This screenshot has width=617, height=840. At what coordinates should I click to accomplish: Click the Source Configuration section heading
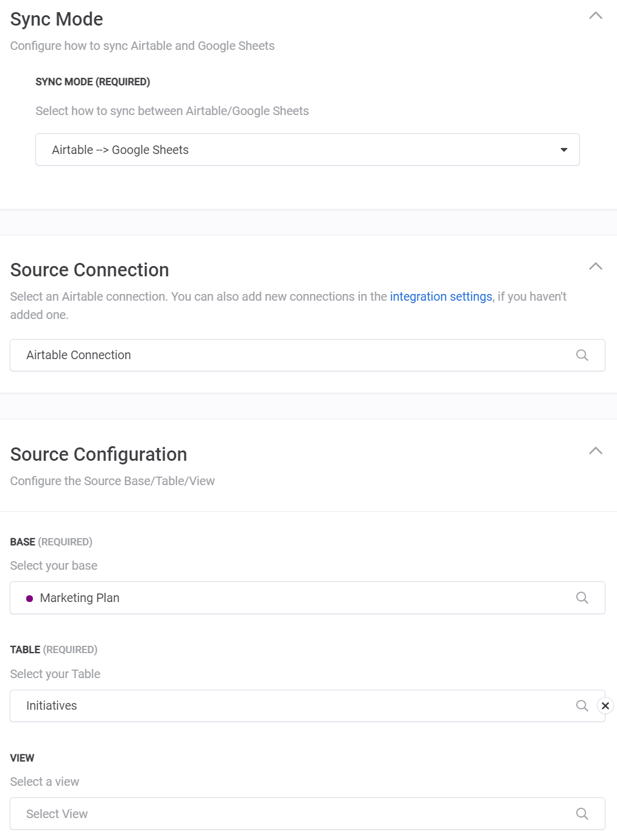coord(99,454)
